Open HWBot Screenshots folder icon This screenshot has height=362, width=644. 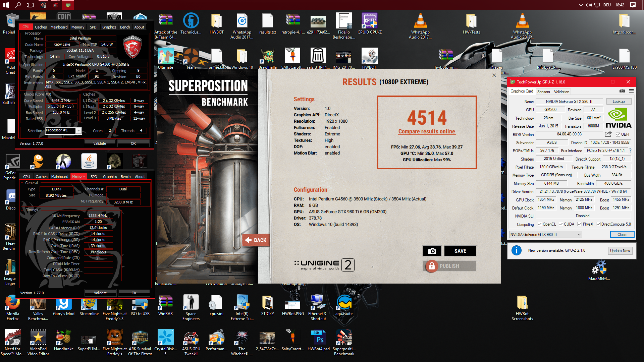522,308
